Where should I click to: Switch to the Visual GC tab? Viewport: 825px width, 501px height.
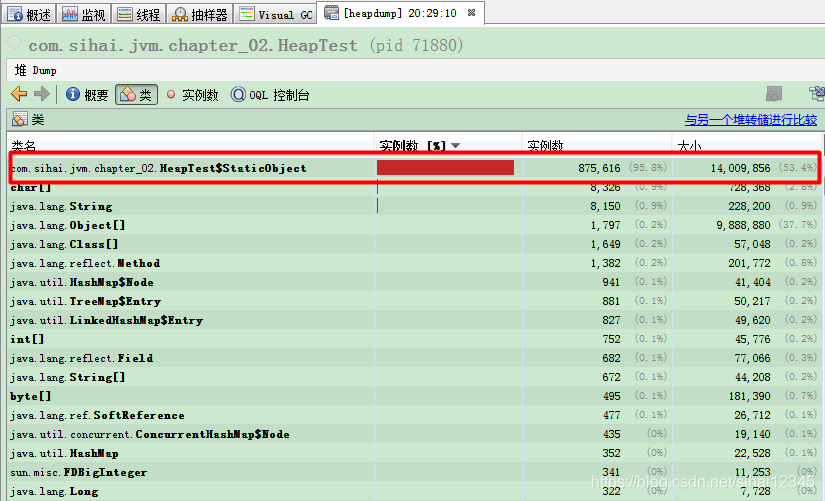276,14
